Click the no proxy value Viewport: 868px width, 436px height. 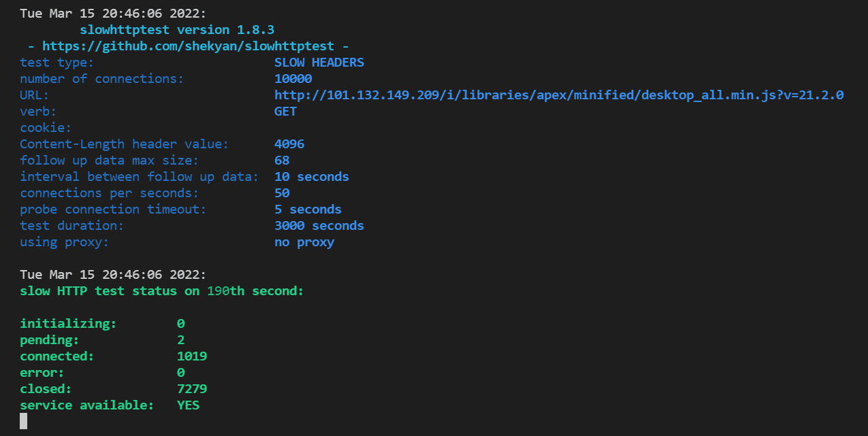[304, 242]
